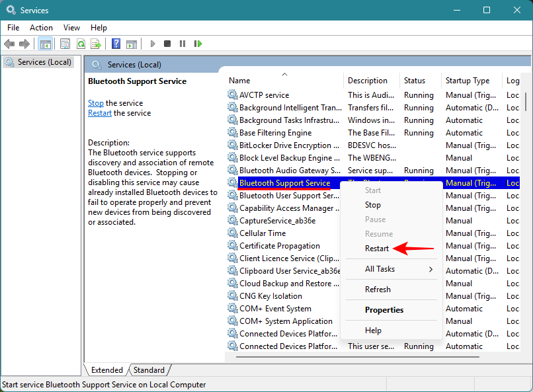Image resolution: width=533 pixels, height=392 pixels.
Task: Open the Help menu in menu bar
Action: pos(99,28)
